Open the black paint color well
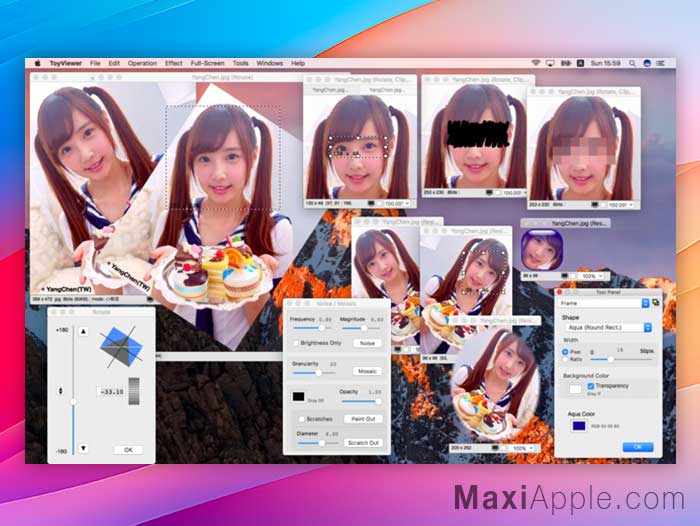 298,397
